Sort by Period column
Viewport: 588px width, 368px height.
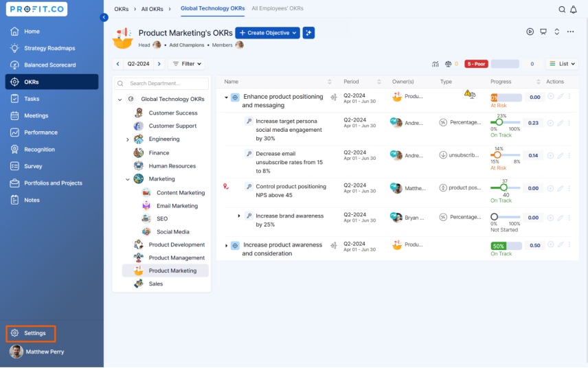tap(379, 82)
